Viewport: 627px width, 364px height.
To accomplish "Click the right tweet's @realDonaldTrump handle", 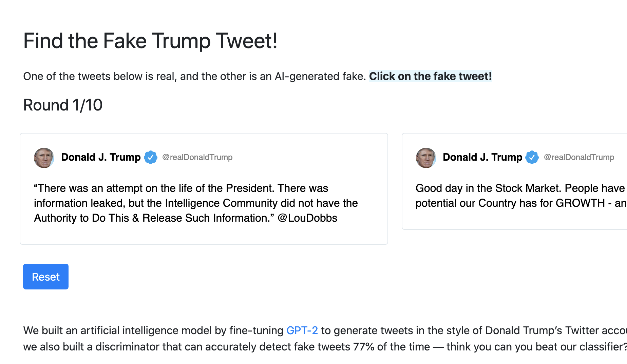I will click(x=579, y=157).
